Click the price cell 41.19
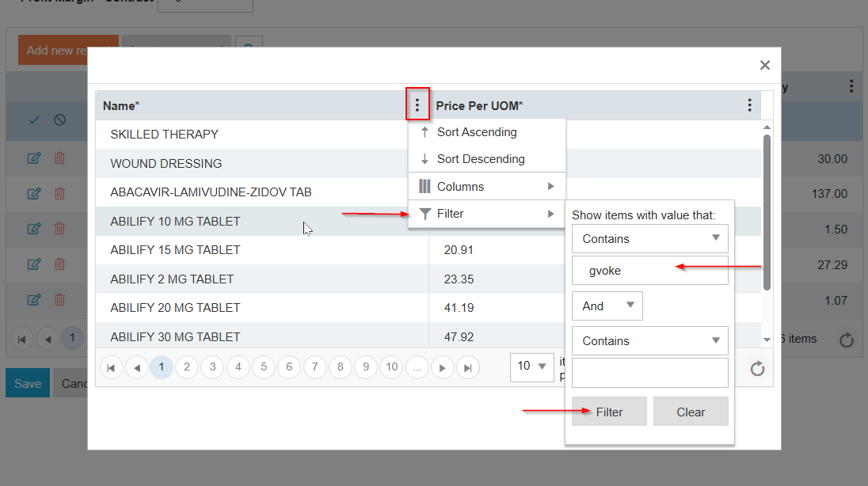The width and height of the screenshot is (868, 486). (x=459, y=308)
